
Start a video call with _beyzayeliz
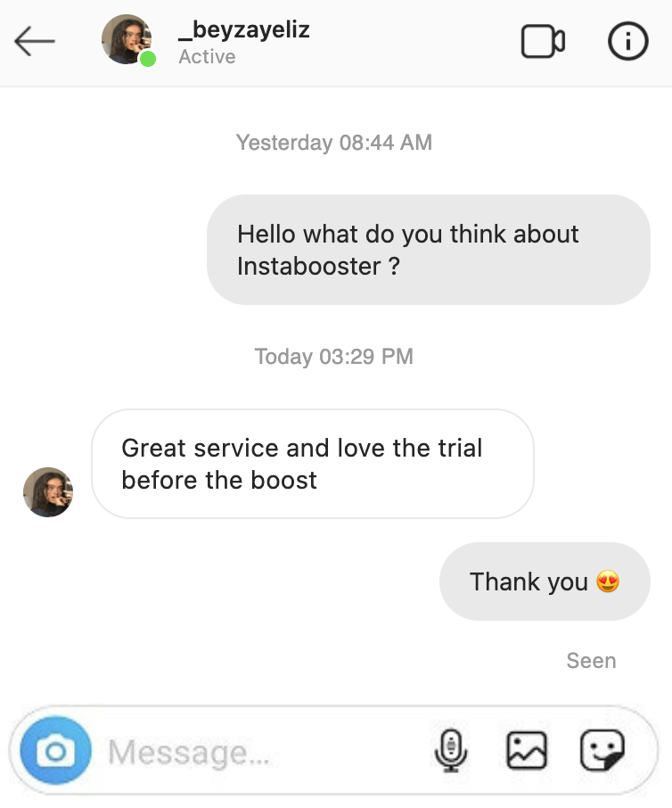pos(543,41)
